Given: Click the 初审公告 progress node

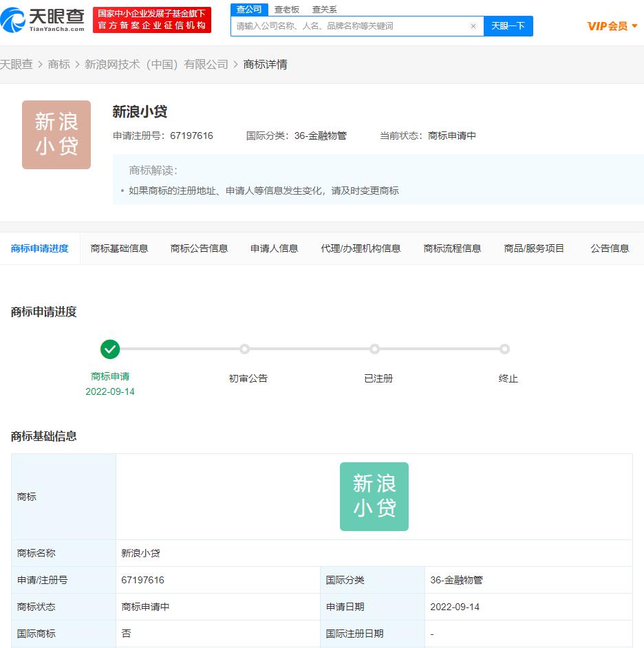Looking at the screenshot, I should 245,349.
